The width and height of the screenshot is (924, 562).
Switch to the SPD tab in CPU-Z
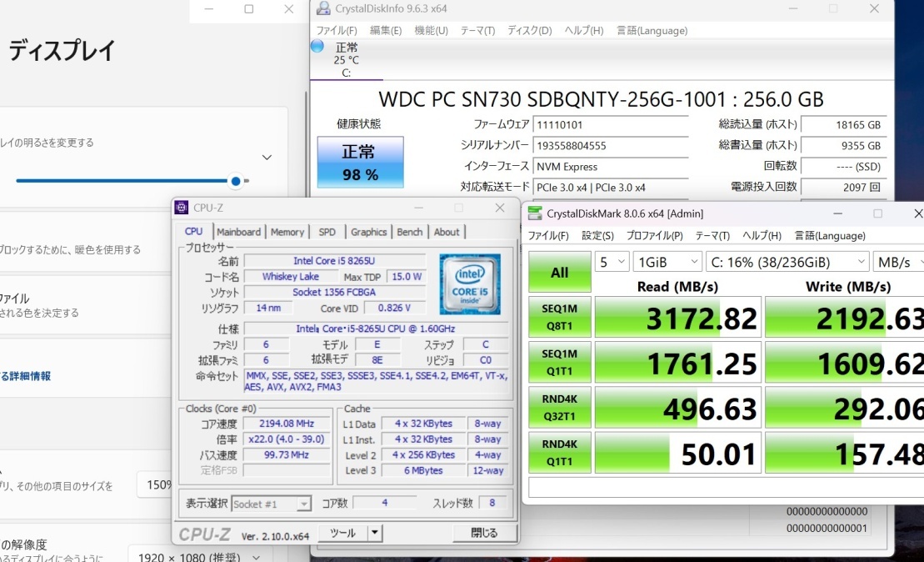coord(327,233)
